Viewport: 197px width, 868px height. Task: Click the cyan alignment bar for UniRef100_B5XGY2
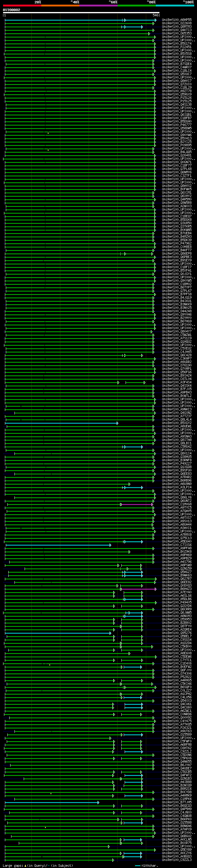(62, 423)
